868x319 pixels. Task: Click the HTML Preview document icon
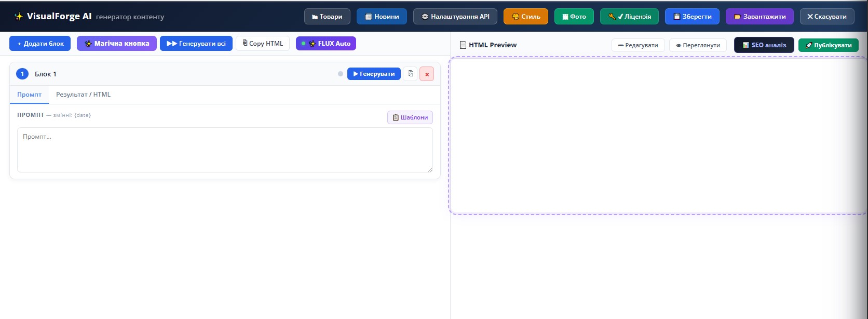click(463, 45)
